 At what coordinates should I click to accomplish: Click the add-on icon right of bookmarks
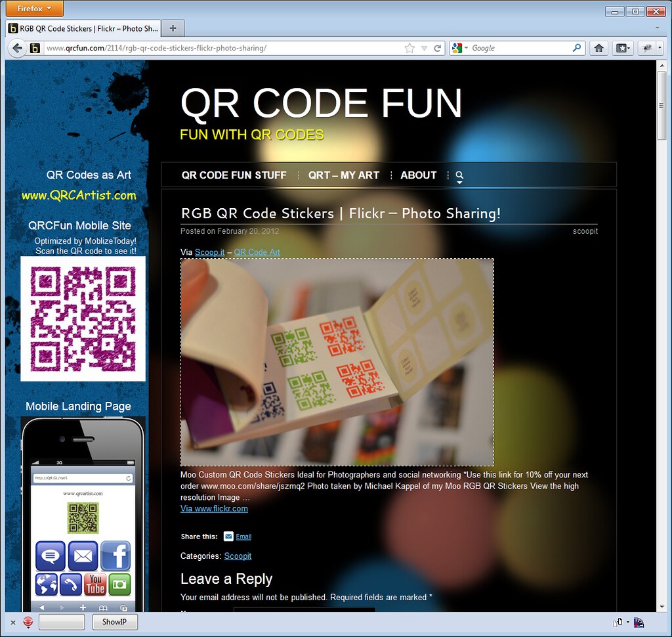647,48
